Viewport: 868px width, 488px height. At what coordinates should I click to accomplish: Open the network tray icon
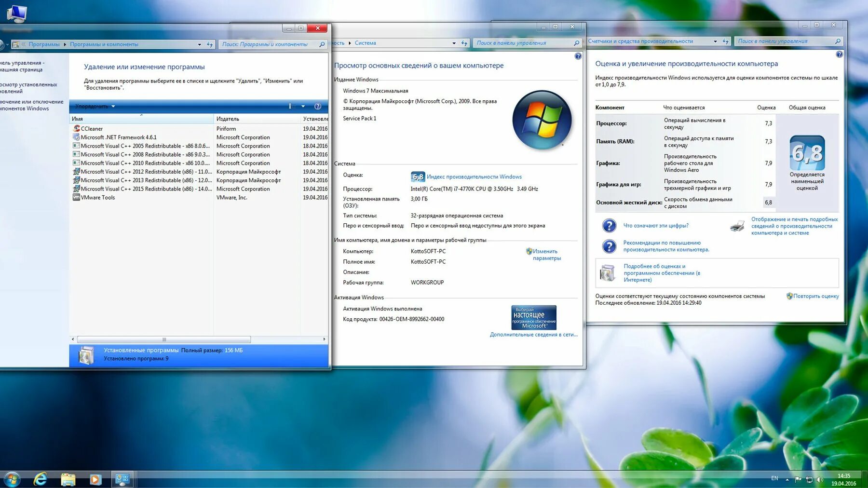pyautogui.click(x=809, y=479)
